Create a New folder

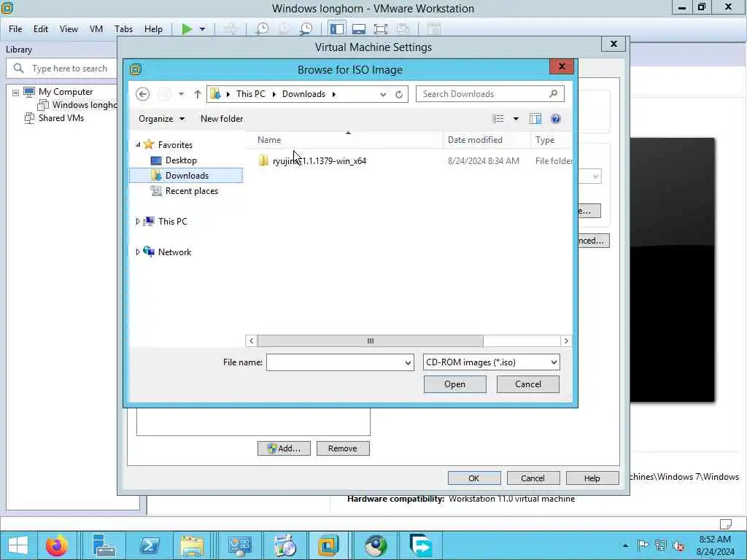point(222,119)
